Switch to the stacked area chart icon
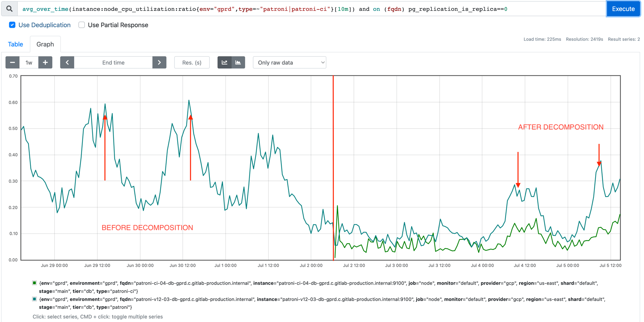This screenshot has height=322, width=644. click(238, 62)
